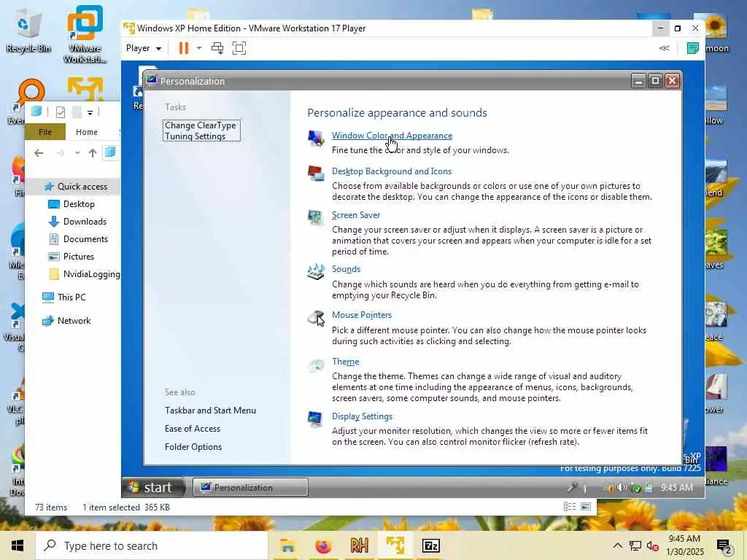Select Pictures in Explorer navigation
The height and width of the screenshot is (560, 747).
pos(71,257)
